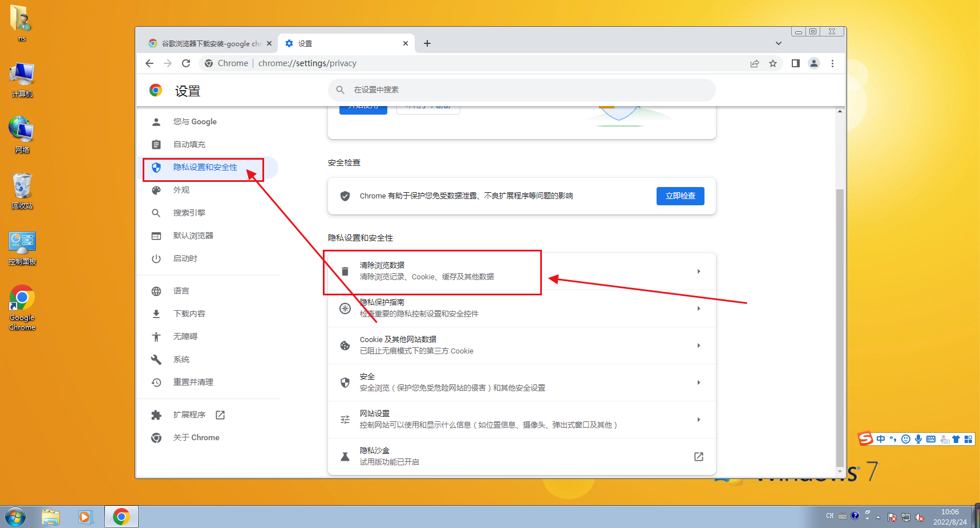Open the Chrome three-dot menu
Screen dimensions: 980x528
point(832,63)
